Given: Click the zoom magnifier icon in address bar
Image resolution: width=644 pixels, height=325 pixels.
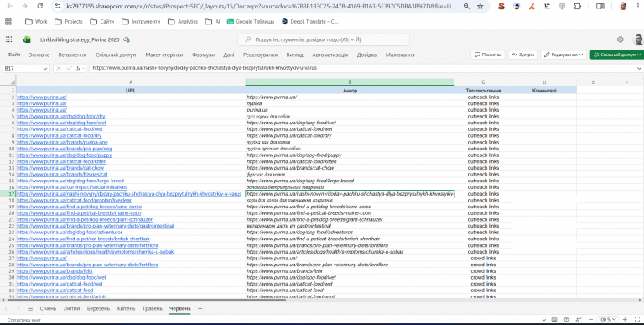Looking at the screenshot, I should coord(466,6).
